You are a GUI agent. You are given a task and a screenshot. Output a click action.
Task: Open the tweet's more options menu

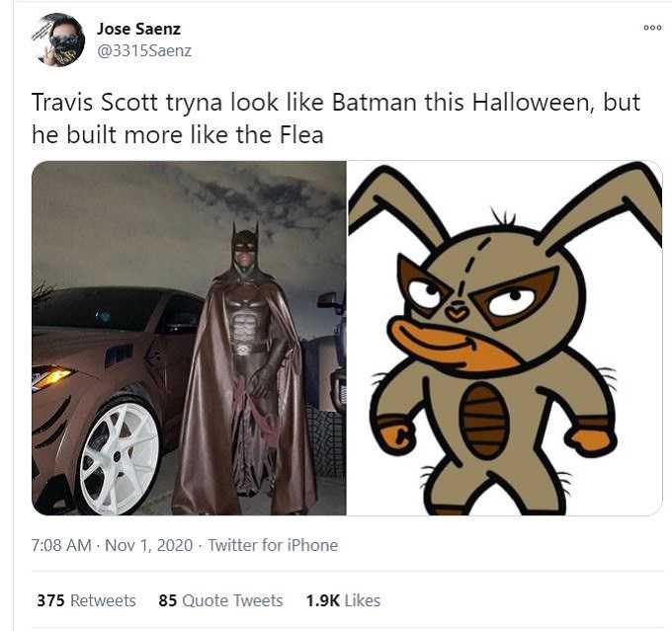click(x=652, y=28)
